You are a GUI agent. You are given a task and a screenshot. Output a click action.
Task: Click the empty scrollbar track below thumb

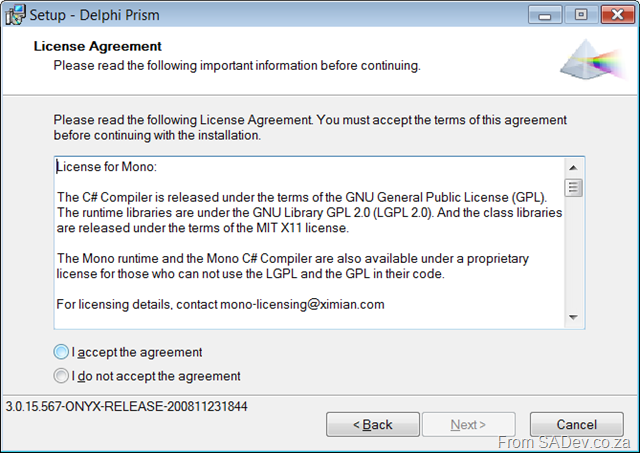(573, 253)
